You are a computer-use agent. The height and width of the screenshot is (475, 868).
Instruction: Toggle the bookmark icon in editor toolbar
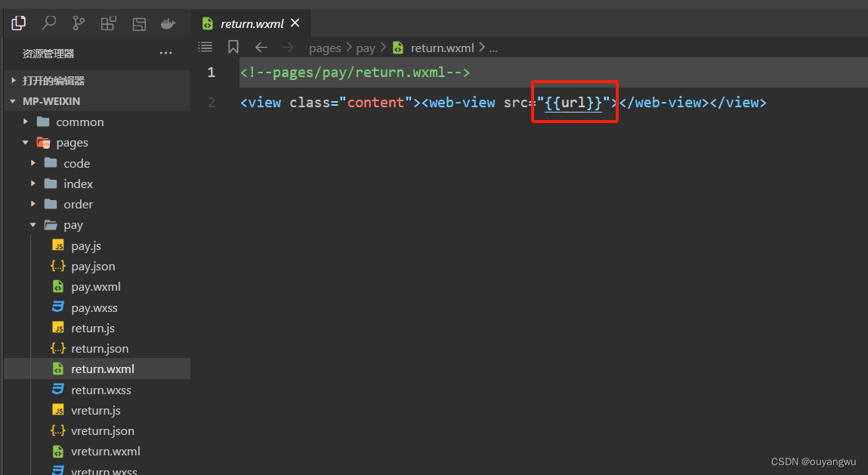pyautogui.click(x=233, y=47)
